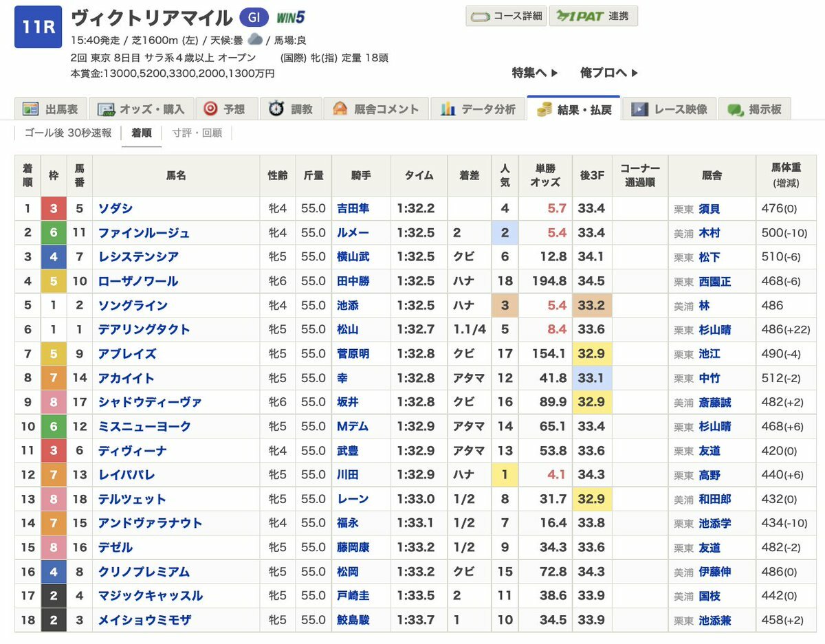Open コース詳細 button
Screen dimensions: 825x644
(506, 16)
